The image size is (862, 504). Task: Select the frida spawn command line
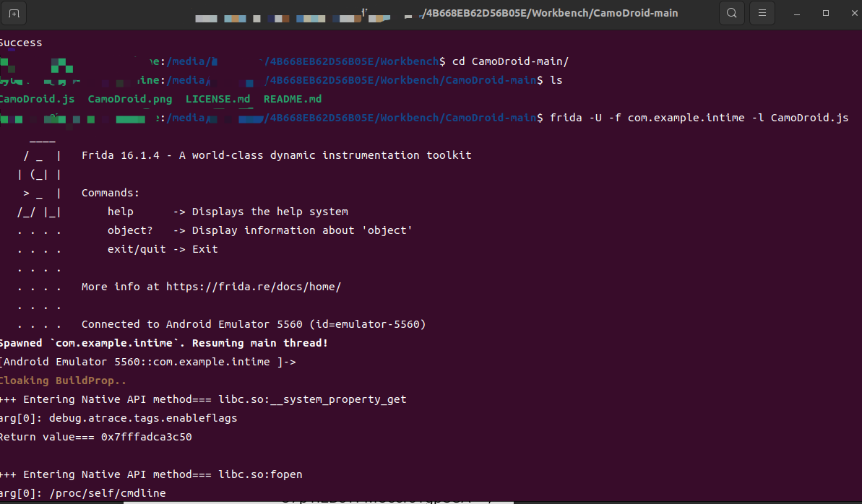coord(704,117)
